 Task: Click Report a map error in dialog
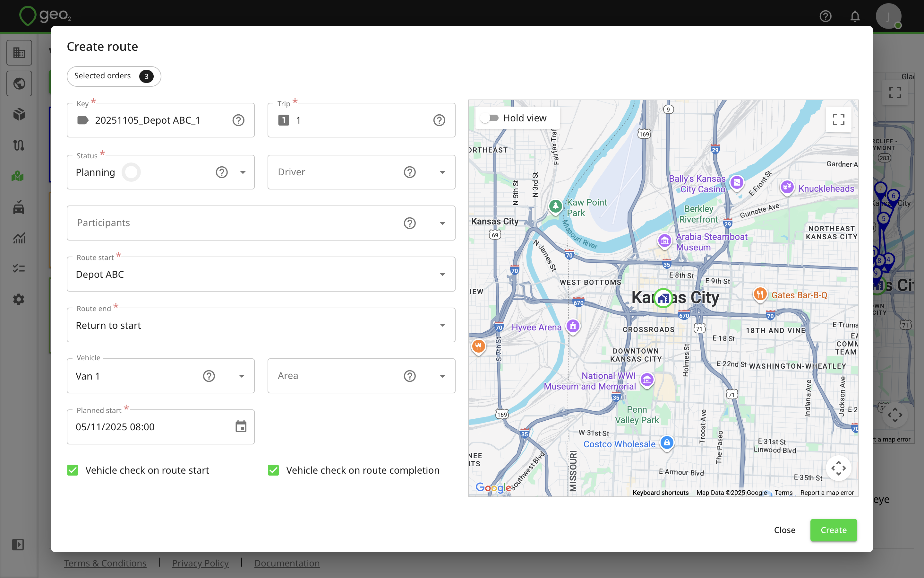coord(827,493)
